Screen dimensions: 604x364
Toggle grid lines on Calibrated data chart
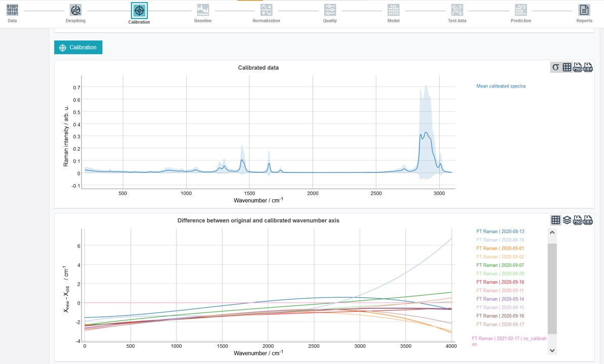(567, 67)
